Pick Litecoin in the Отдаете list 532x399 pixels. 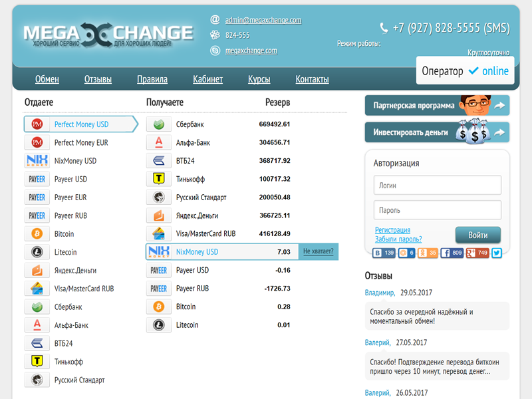(65, 252)
